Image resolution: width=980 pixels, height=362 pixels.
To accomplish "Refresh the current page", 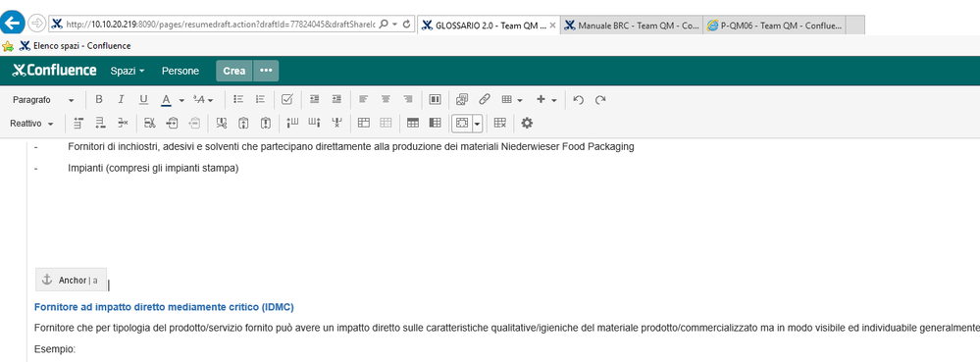I will click(407, 24).
